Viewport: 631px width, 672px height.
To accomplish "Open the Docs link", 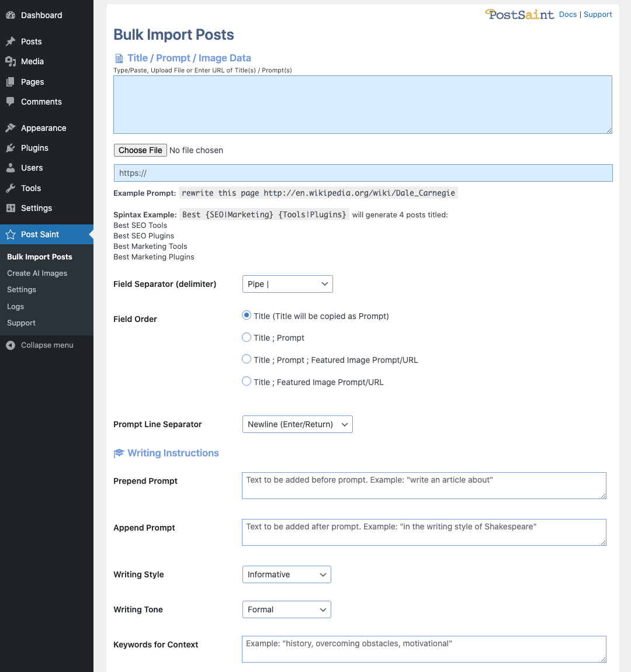I will pyautogui.click(x=567, y=15).
